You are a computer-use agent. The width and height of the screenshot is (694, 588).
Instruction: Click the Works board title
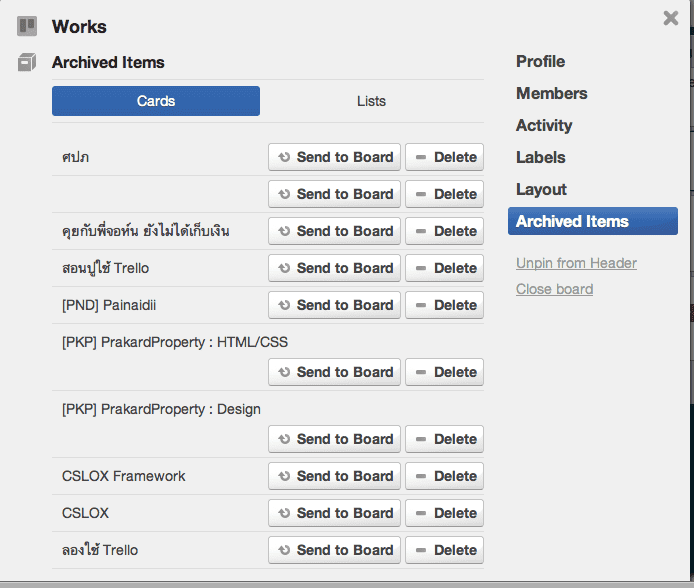tap(79, 27)
